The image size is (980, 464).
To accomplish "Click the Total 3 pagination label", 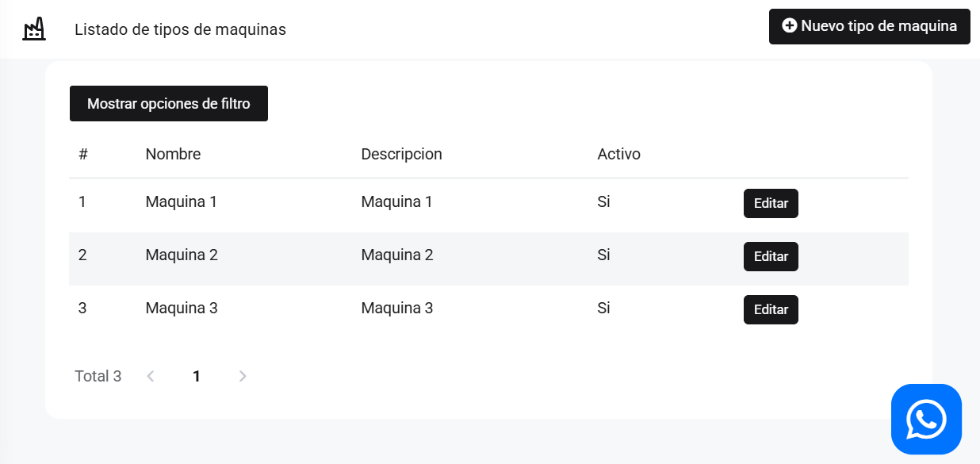I will (x=98, y=376).
